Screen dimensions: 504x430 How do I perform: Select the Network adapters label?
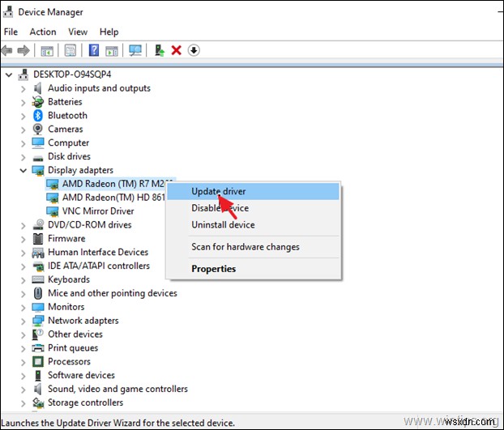coord(83,321)
